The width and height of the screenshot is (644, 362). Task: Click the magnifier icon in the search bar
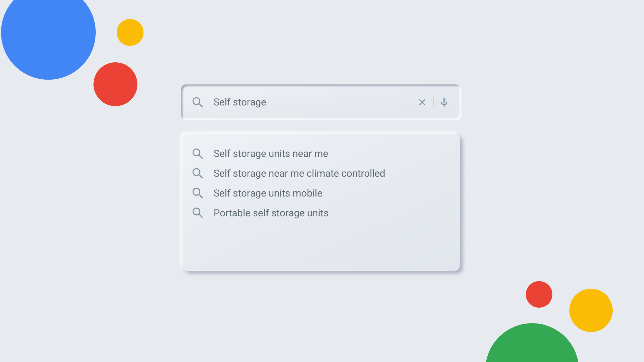(198, 102)
